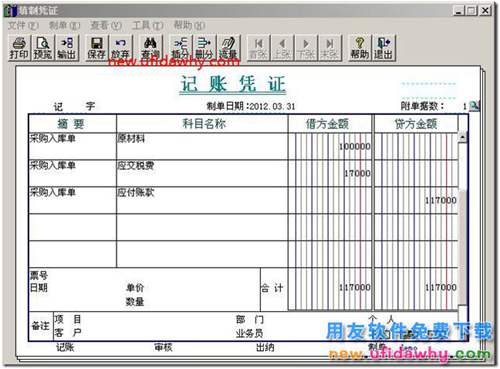Click the 记账 signature label

pyautogui.click(x=65, y=347)
